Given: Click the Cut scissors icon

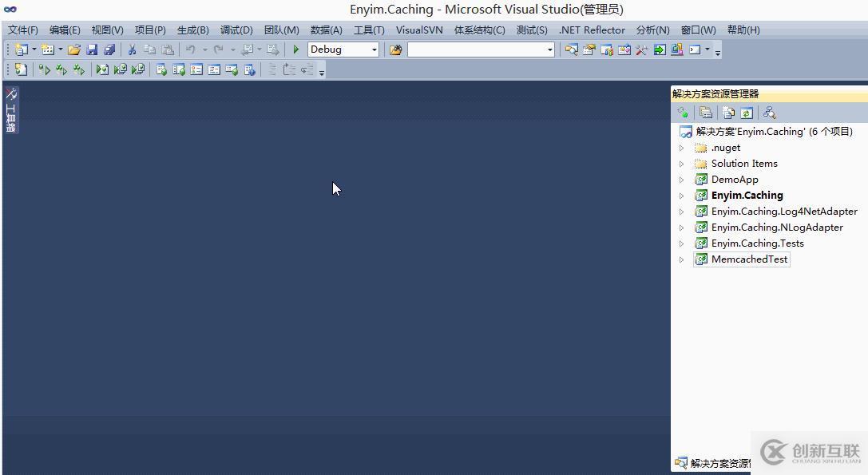Looking at the screenshot, I should [132, 49].
